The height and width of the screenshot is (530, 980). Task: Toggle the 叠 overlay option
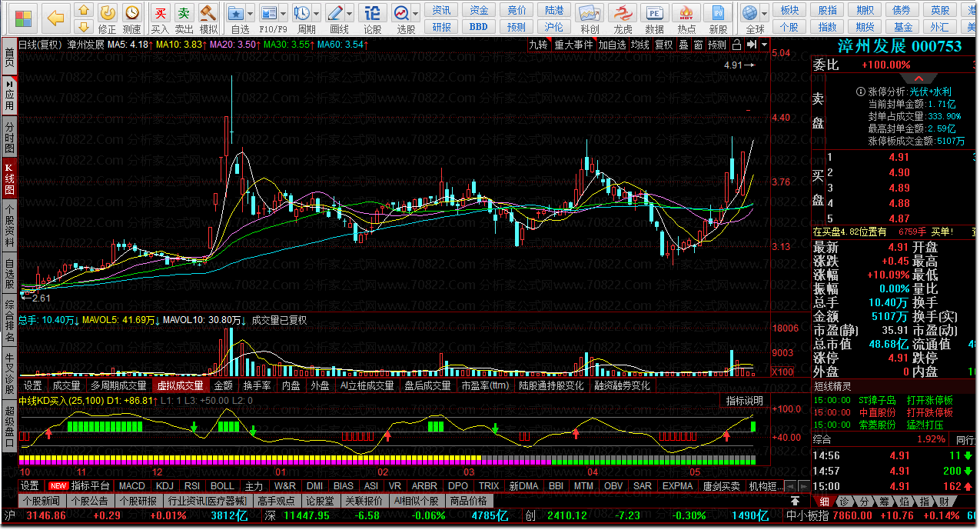coord(683,45)
